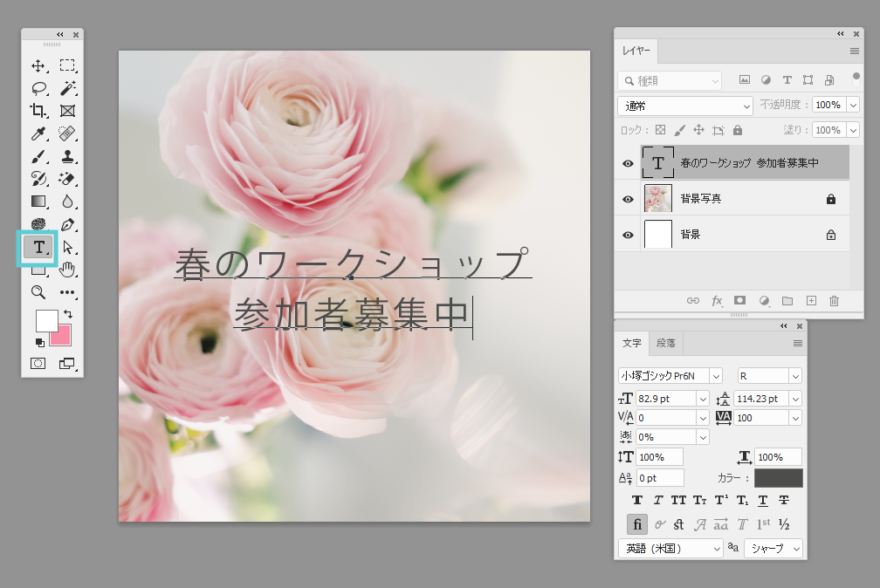The height and width of the screenshot is (588, 880).
Task: Pick the Crop tool
Action: click(x=38, y=111)
